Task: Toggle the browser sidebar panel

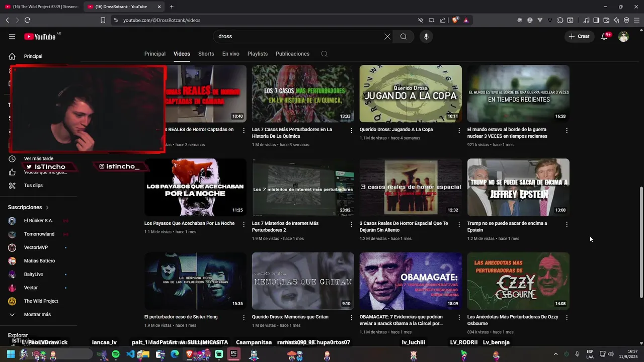Action: click(596, 20)
